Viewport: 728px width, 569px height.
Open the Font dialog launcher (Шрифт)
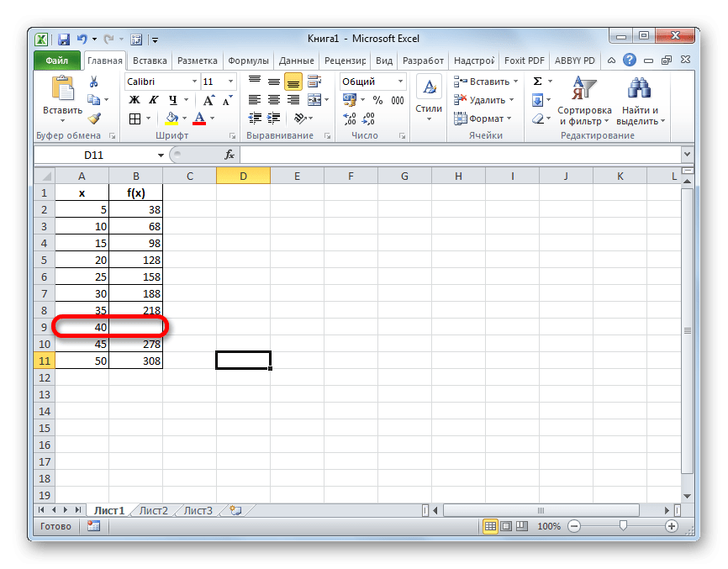click(232, 136)
